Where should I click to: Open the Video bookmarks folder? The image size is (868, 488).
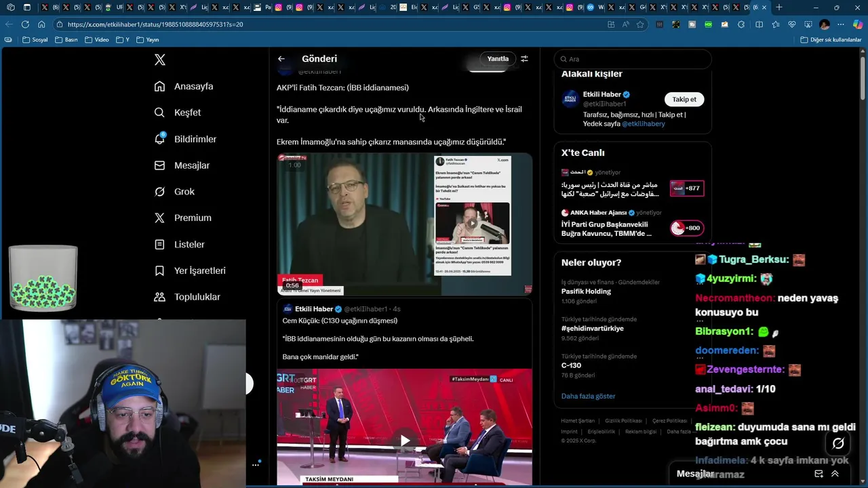(x=97, y=40)
